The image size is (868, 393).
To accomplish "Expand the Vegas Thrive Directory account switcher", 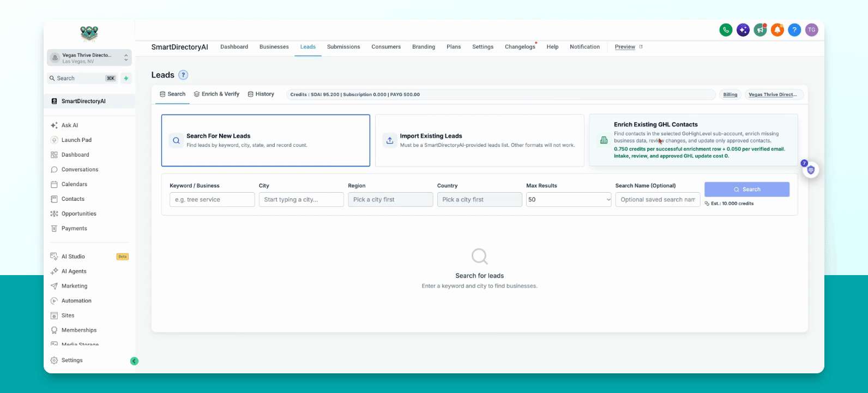I will pos(89,57).
